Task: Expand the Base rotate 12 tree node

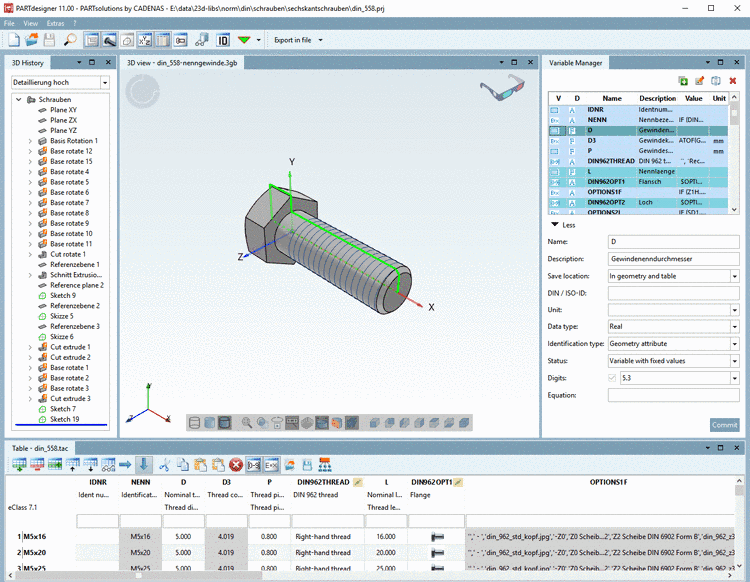Action: tap(29, 151)
